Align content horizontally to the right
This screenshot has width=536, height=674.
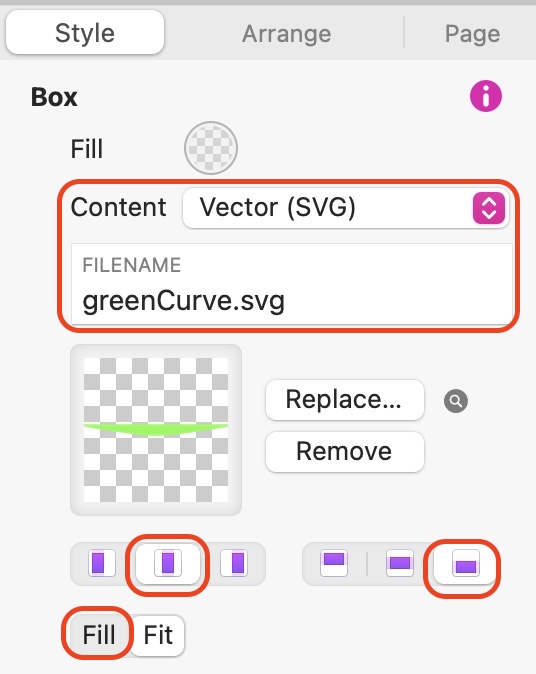click(233, 563)
